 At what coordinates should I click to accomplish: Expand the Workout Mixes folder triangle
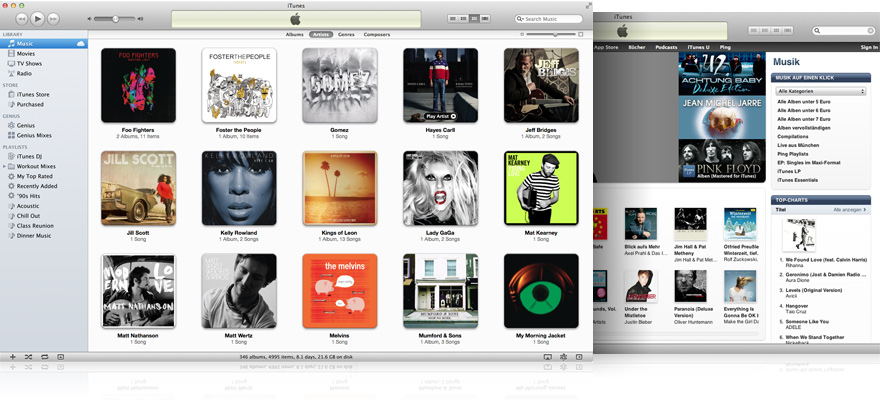[4, 166]
